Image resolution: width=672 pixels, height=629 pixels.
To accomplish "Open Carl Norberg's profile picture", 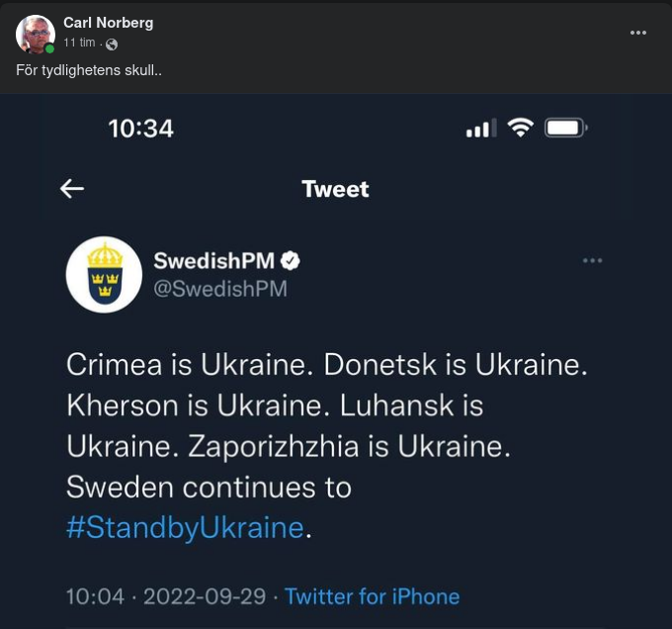I will pos(36,34).
